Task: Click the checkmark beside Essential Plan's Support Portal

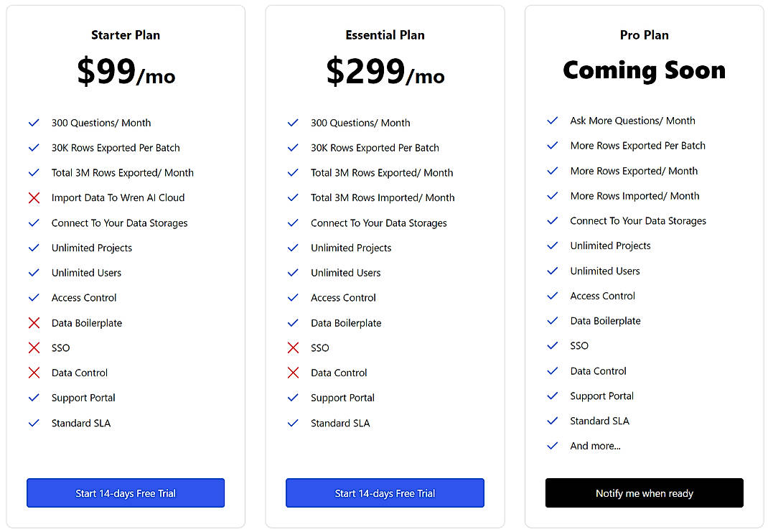Action: click(x=293, y=398)
